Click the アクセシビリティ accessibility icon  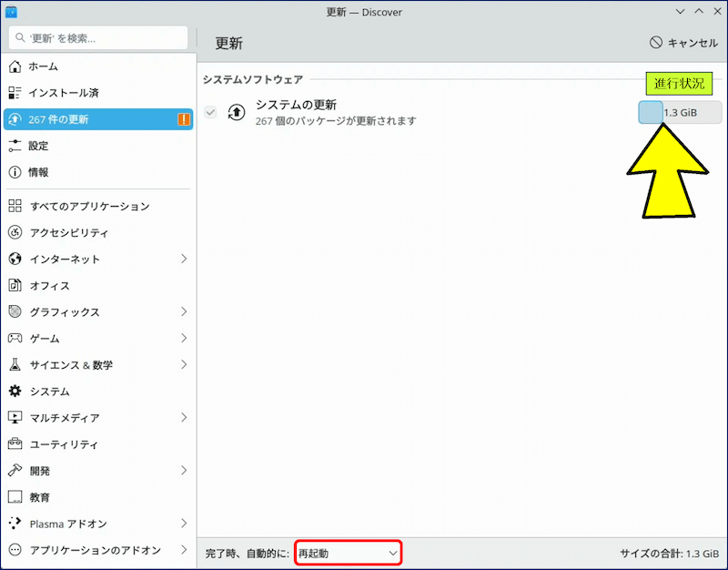tap(15, 233)
